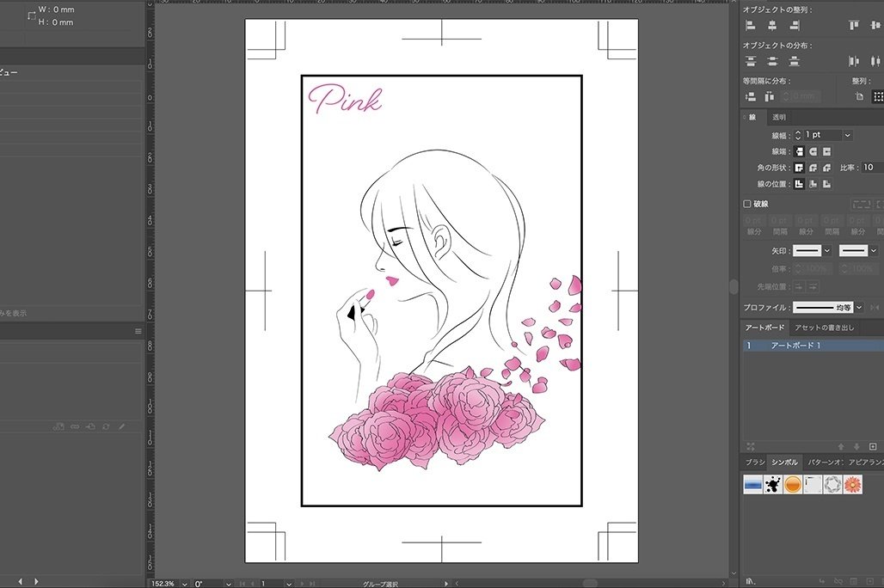The width and height of the screenshot is (884, 588).
Task: Choose align to selection icon
Action: pyautogui.click(x=878, y=97)
